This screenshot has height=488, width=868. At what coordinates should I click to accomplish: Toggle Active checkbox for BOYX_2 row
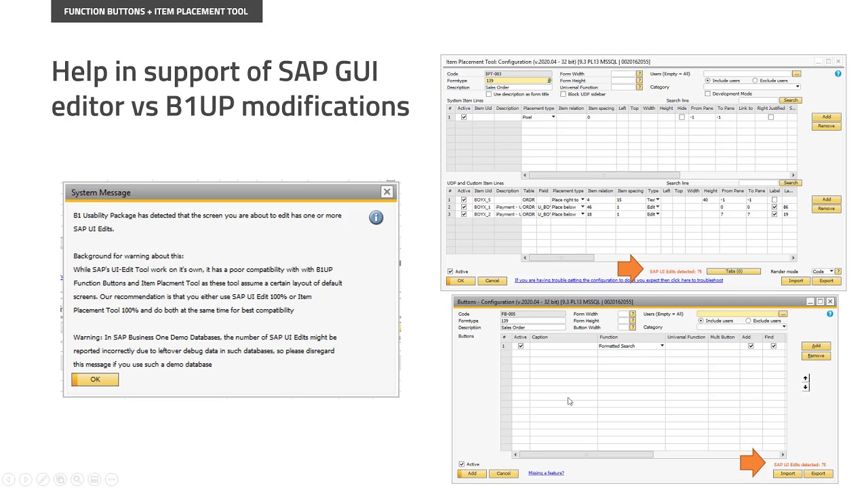464,214
